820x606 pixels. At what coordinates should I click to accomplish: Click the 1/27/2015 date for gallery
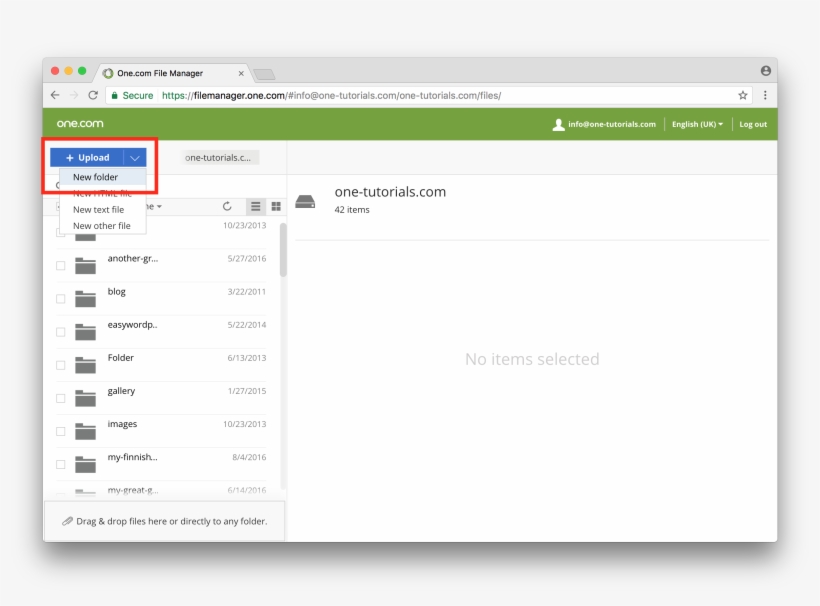click(x=247, y=391)
